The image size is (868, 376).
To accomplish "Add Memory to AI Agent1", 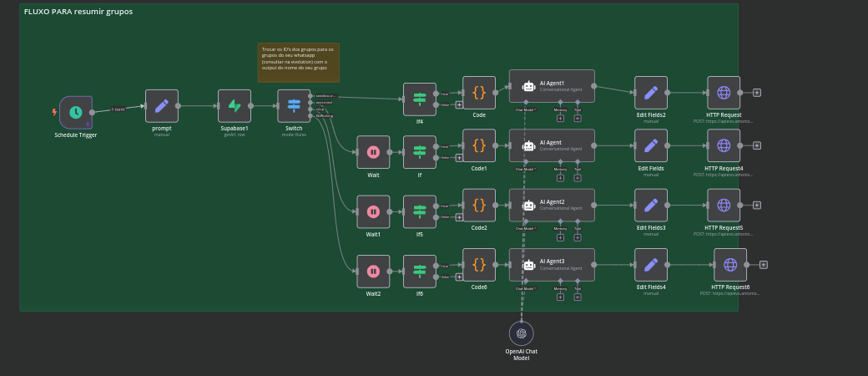I will (560, 118).
